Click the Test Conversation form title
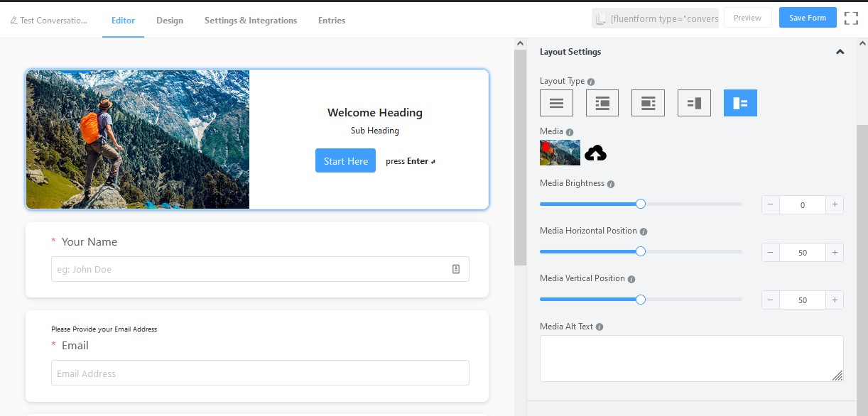868x416 pixels. 54,21
